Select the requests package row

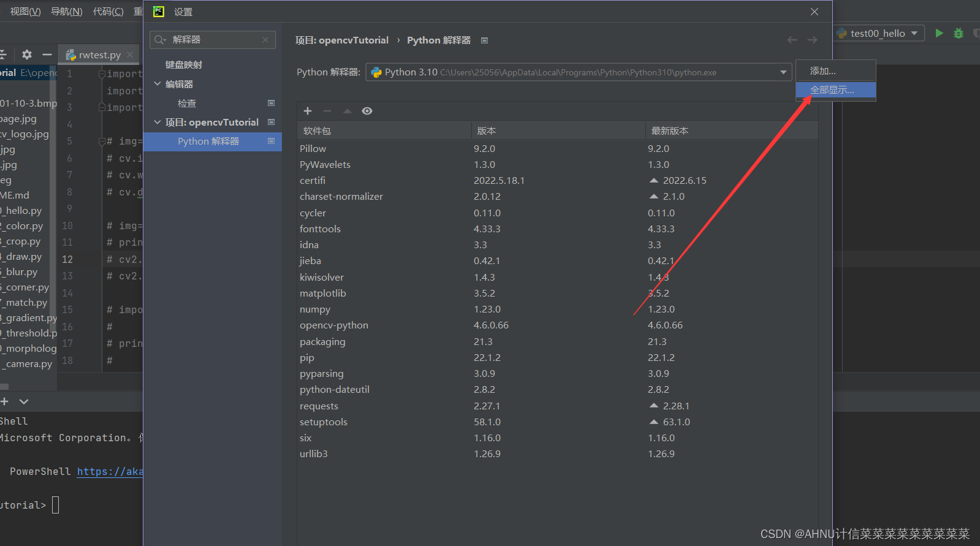click(558, 406)
